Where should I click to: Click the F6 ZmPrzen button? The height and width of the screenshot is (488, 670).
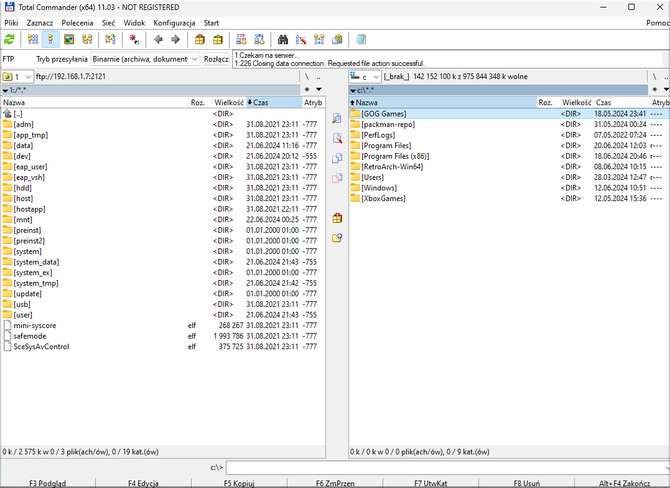[335, 483]
